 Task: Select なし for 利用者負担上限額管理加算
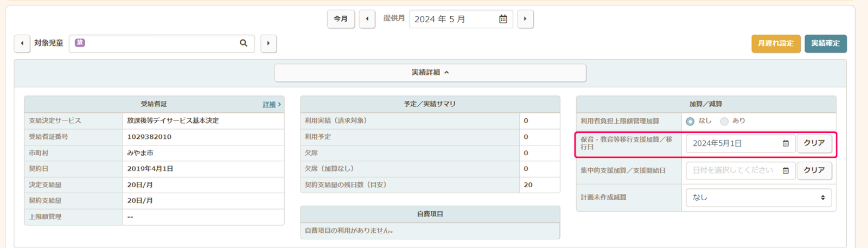[x=690, y=121]
